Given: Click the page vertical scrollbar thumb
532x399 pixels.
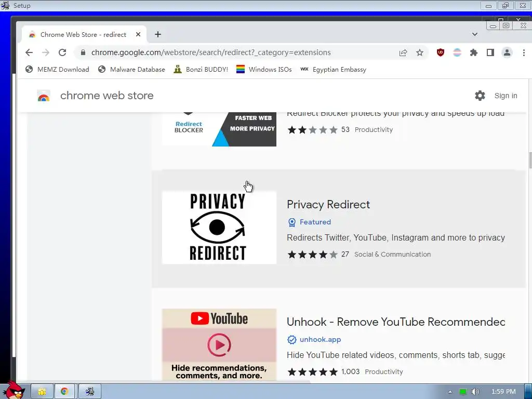Looking at the screenshot, I should coord(530,160).
